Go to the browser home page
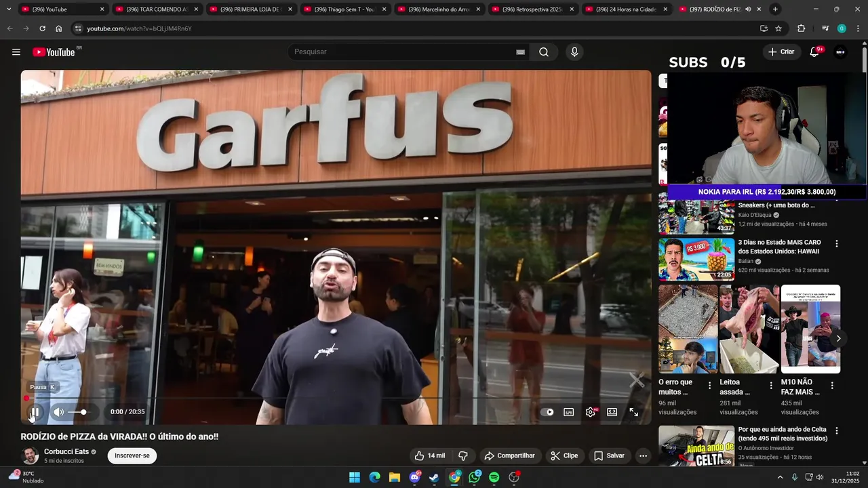This screenshot has width=868, height=488. (x=58, y=28)
